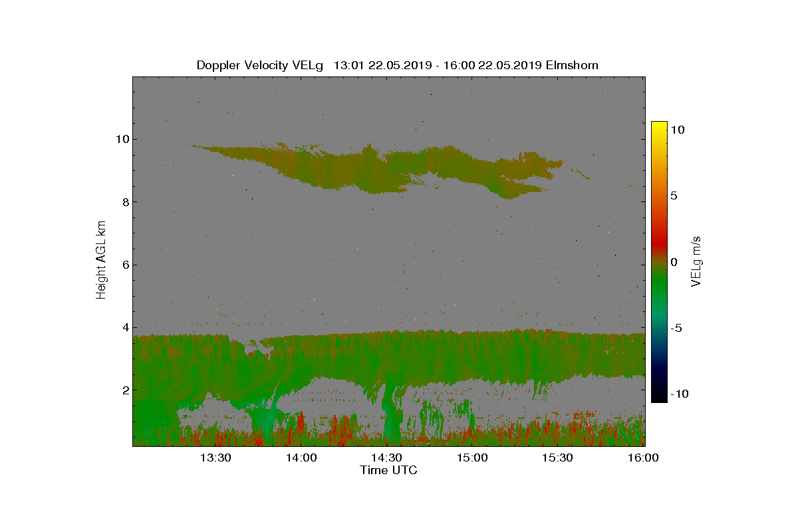Click the "VELg m/s" colorbar label

[696, 261]
